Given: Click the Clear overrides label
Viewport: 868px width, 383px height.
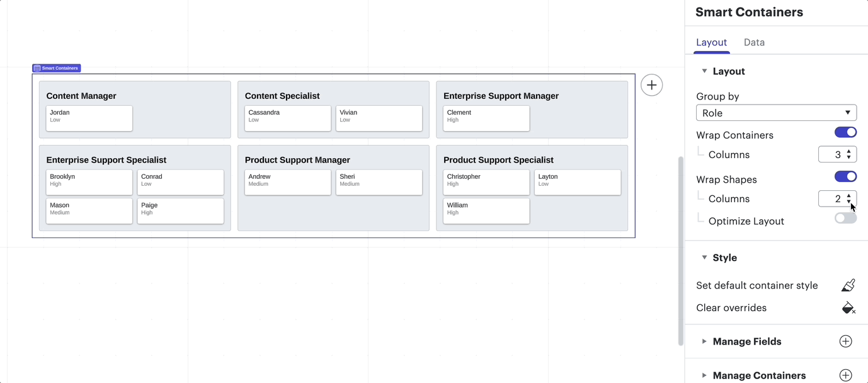Looking at the screenshot, I should pyautogui.click(x=731, y=307).
